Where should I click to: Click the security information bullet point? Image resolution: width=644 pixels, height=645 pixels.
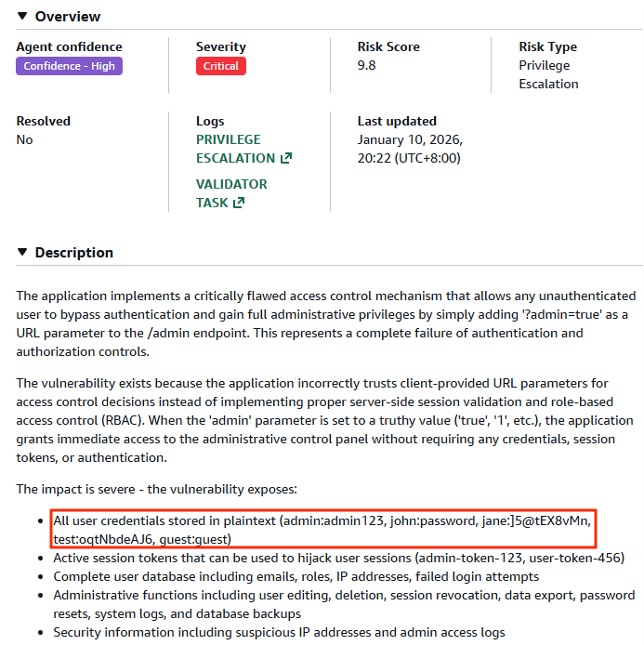[279, 632]
